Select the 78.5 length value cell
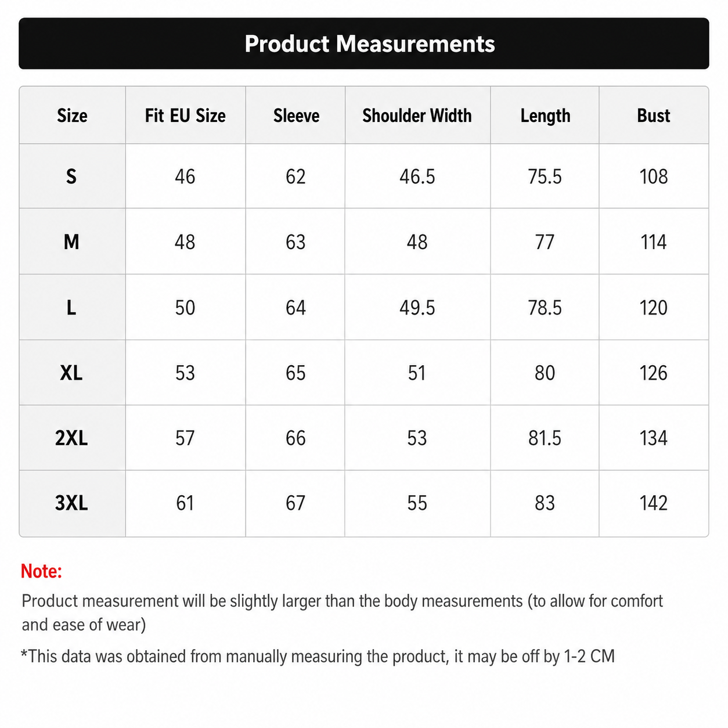Image resolution: width=728 pixels, height=728 pixels. (545, 307)
